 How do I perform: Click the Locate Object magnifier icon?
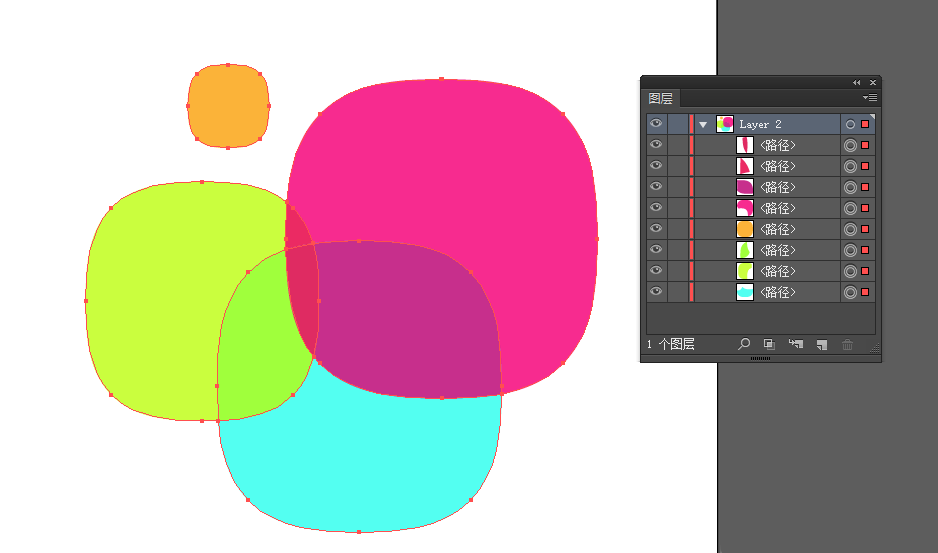744,344
